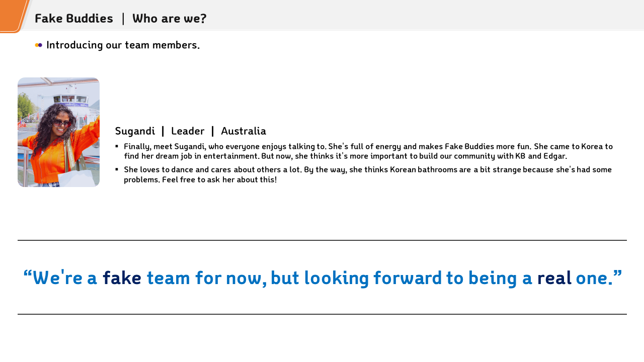Open Sugandi's profile photo
Screen dimensions: 644x362
(x=58, y=132)
